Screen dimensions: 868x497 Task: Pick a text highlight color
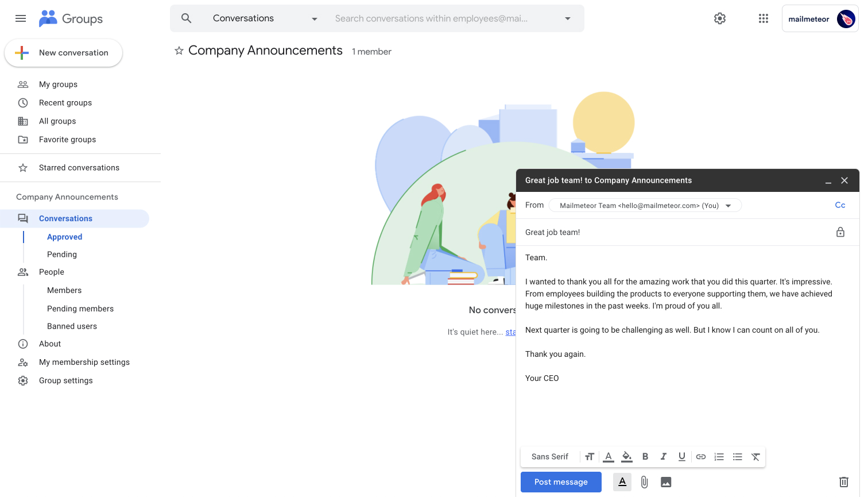click(x=626, y=456)
